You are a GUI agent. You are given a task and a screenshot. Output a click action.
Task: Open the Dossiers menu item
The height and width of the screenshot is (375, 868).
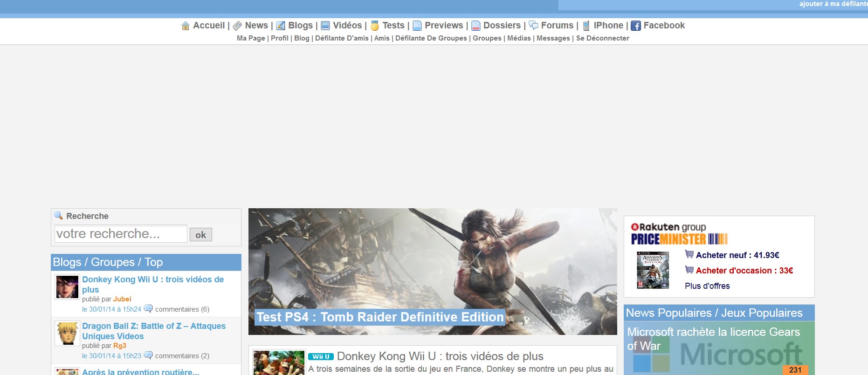[502, 26]
